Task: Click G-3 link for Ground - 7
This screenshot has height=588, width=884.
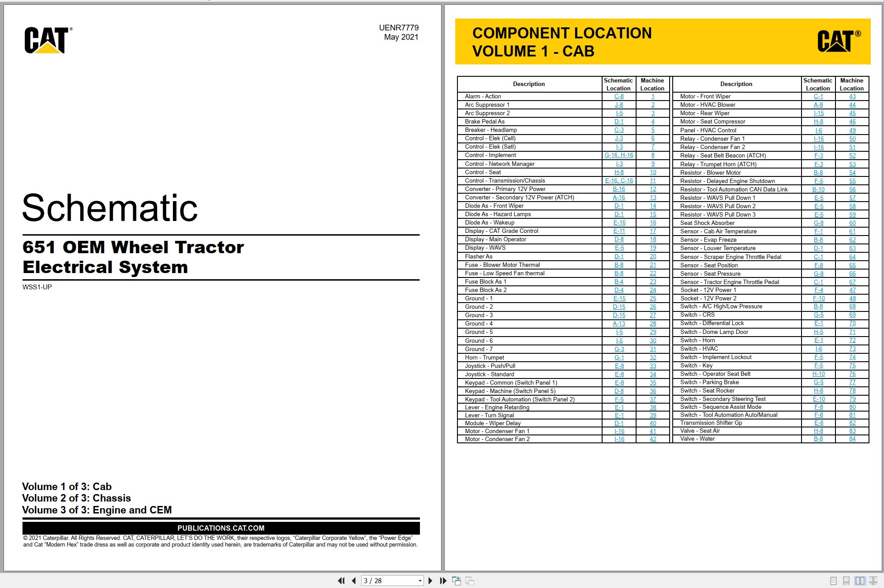Action: pos(619,349)
